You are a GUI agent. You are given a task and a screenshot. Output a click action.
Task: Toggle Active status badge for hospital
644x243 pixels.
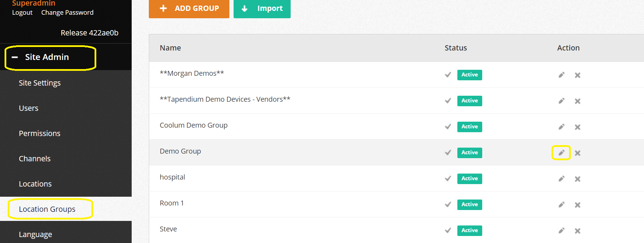tap(470, 178)
